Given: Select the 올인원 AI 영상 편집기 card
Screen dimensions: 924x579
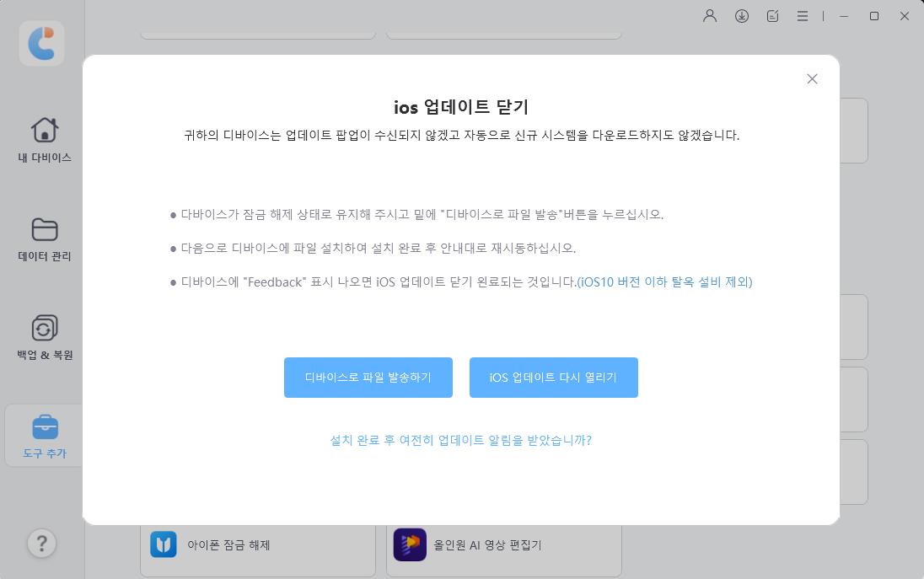Looking at the screenshot, I should pyautogui.click(x=503, y=544).
